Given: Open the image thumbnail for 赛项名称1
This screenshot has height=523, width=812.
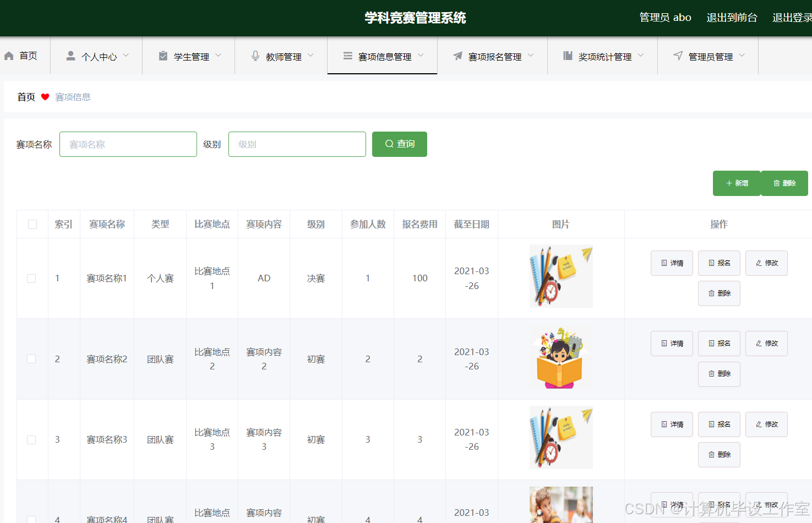Looking at the screenshot, I should point(561,276).
